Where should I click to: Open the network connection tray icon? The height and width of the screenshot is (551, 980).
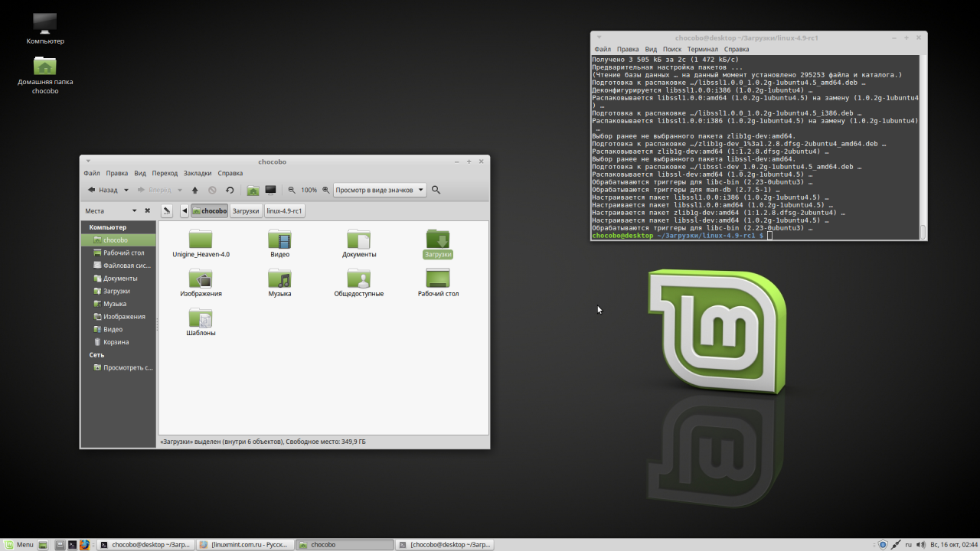coord(895,545)
